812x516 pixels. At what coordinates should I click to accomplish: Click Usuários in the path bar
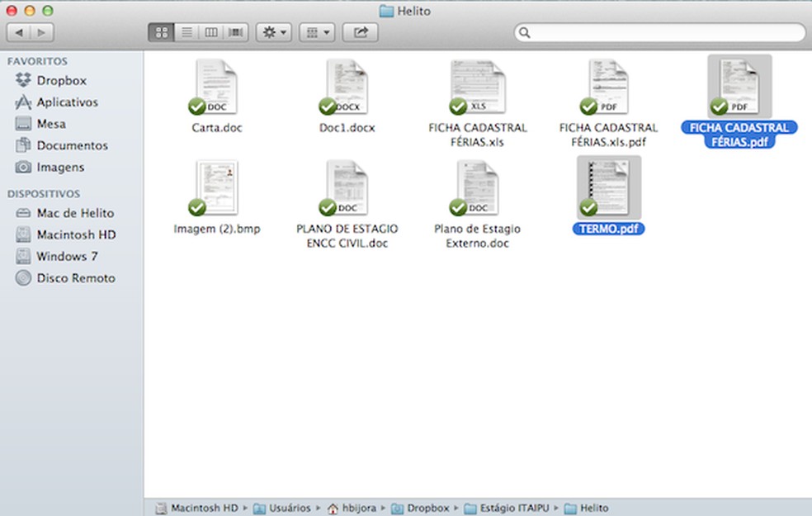(282, 508)
